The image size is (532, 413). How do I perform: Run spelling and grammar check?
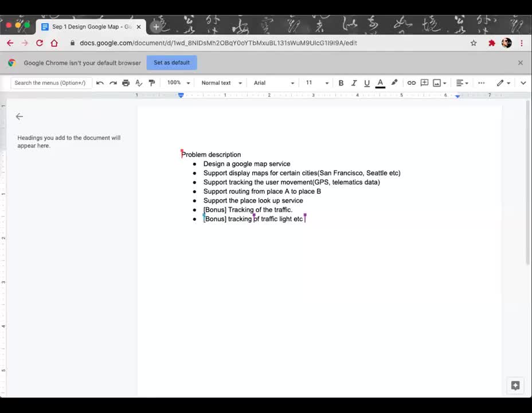[139, 83]
